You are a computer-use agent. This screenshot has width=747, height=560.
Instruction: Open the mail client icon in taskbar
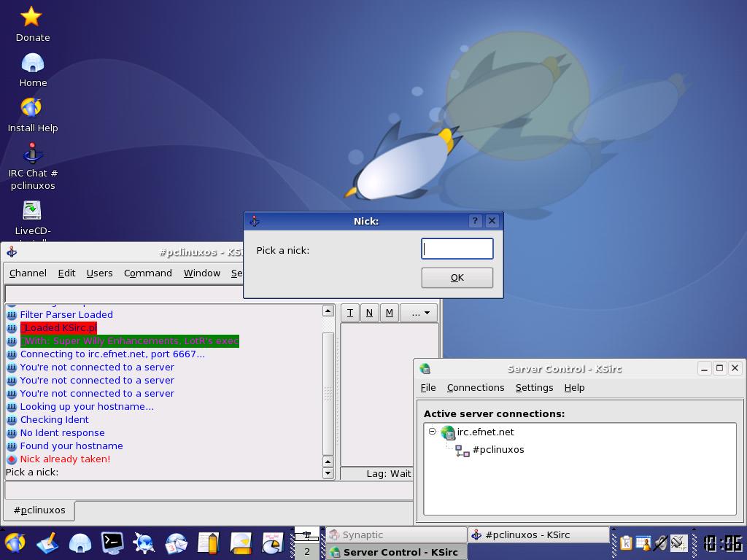pos(177,542)
